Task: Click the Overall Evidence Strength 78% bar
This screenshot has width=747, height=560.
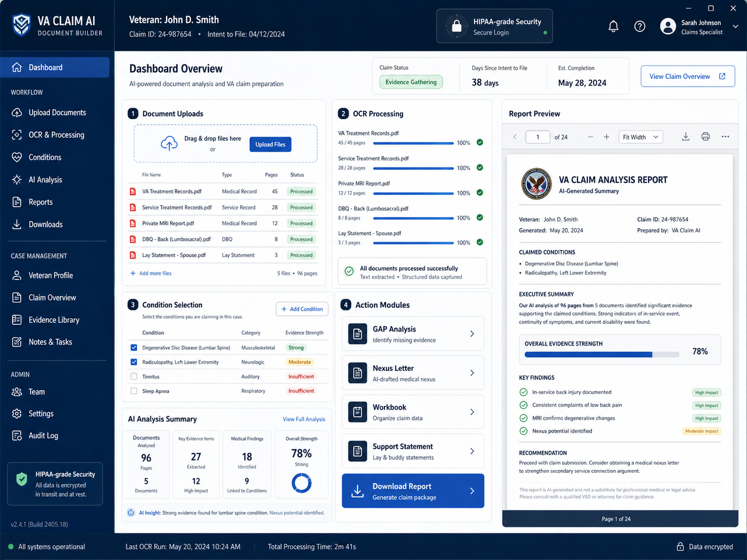Action: (x=602, y=354)
